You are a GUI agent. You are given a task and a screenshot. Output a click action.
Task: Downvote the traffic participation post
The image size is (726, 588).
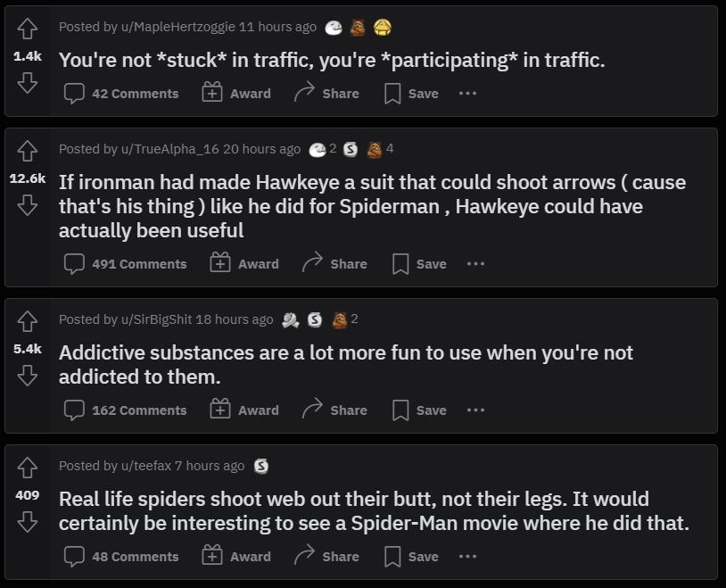coord(27,83)
